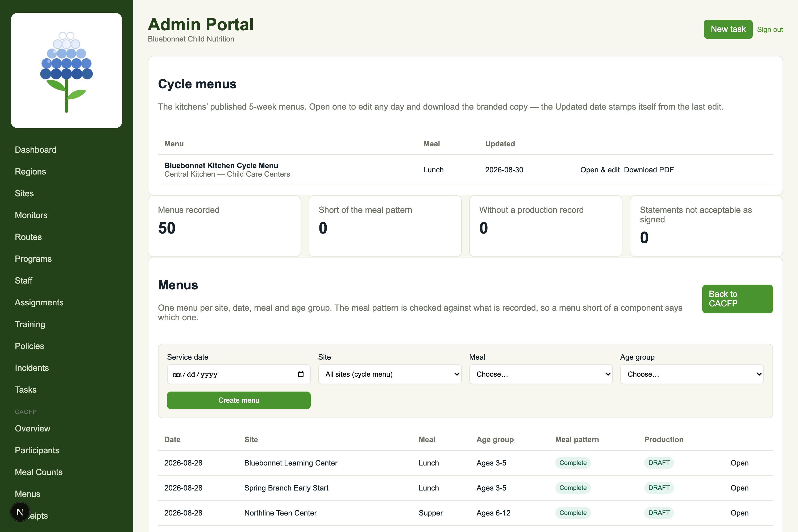Screen dimensions: 798x532
Task: Click the Bluebonnet Kitchen Cycle Menu title
Action: 221,165
